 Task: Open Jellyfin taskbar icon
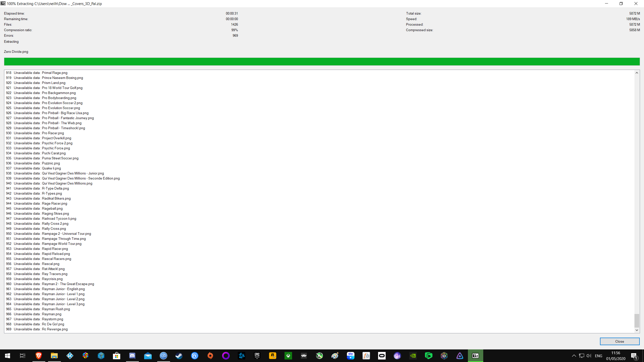click(460, 356)
